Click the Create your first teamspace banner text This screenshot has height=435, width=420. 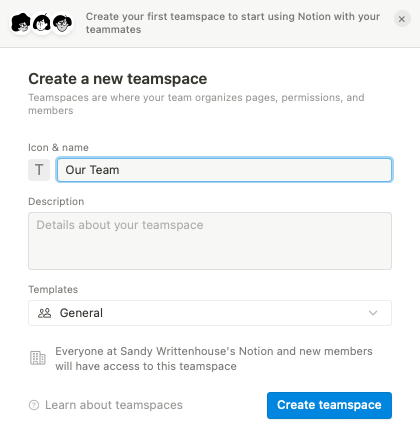(233, 23)
